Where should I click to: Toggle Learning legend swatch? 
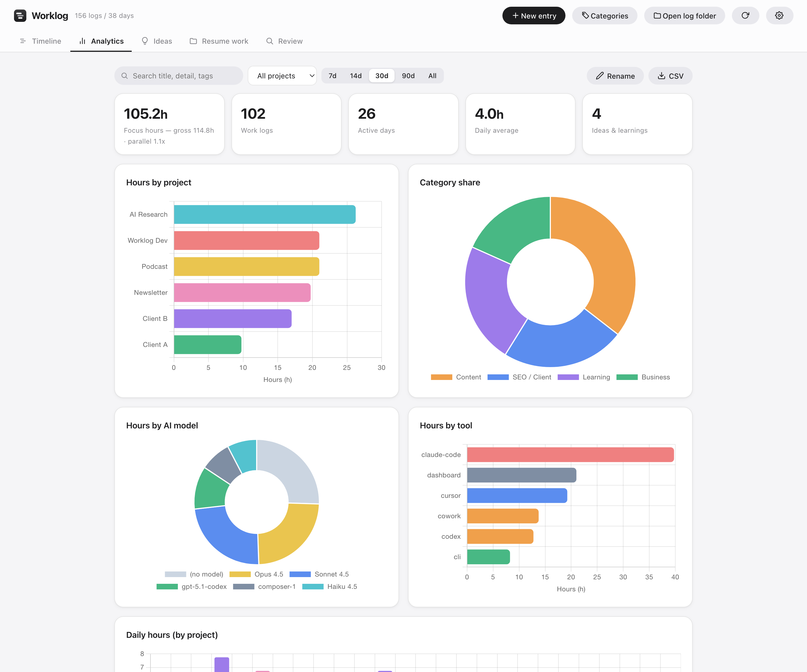pos(568,377)
